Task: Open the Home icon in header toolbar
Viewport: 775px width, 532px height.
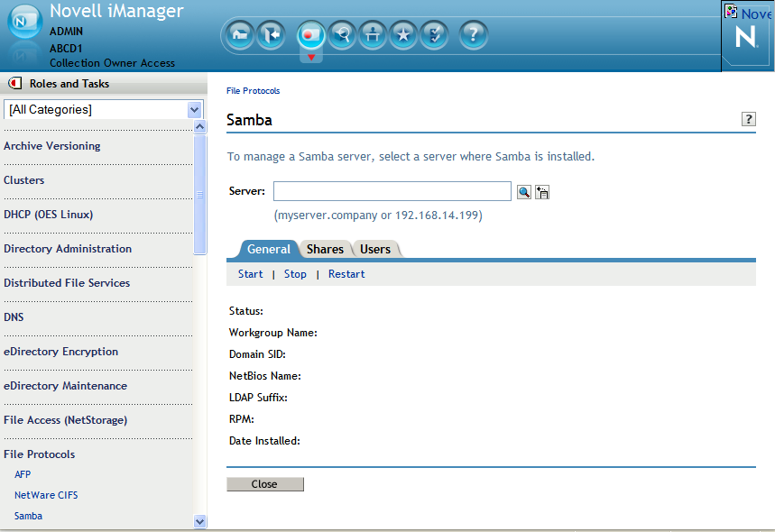Action: 240,35
